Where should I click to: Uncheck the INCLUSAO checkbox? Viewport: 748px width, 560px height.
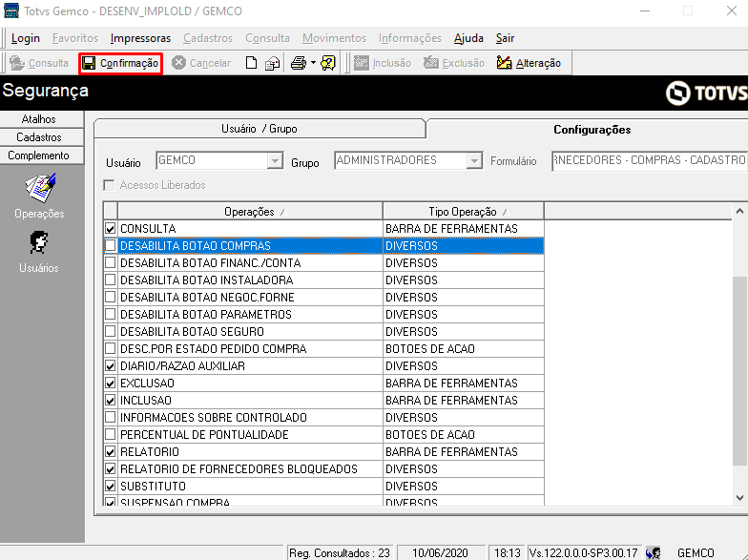(x=111, y=401)
